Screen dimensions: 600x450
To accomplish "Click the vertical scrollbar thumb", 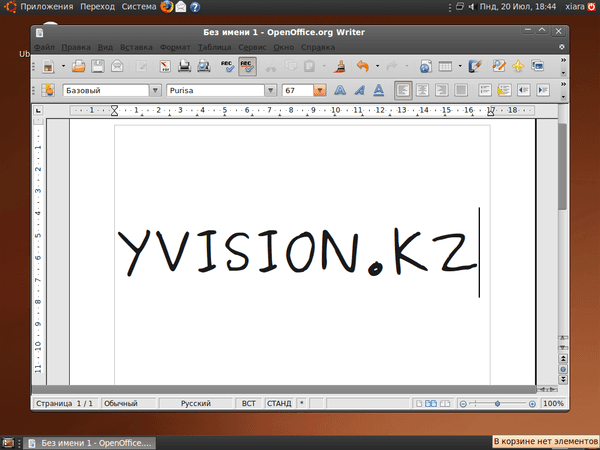I will click(x=562, y=166).
